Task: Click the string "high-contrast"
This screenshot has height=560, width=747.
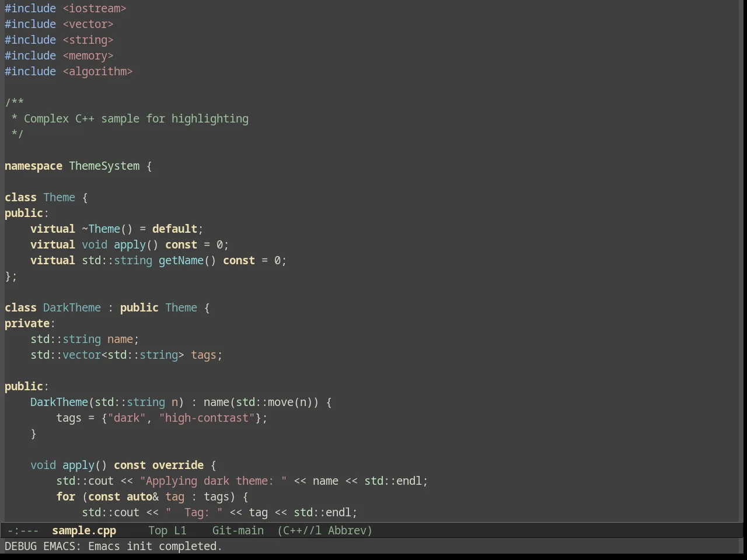Action: pyautogui.click(x=207, y=418)
